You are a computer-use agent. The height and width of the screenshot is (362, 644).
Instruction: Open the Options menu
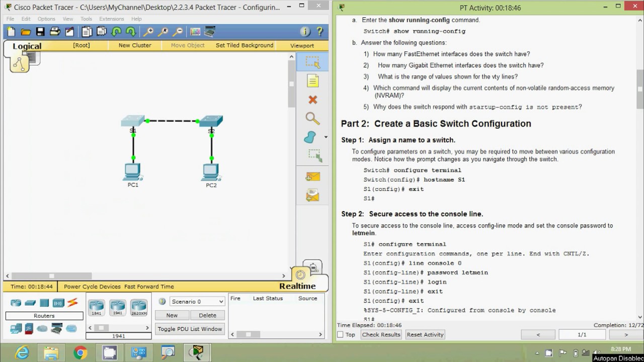click(46, 19)
